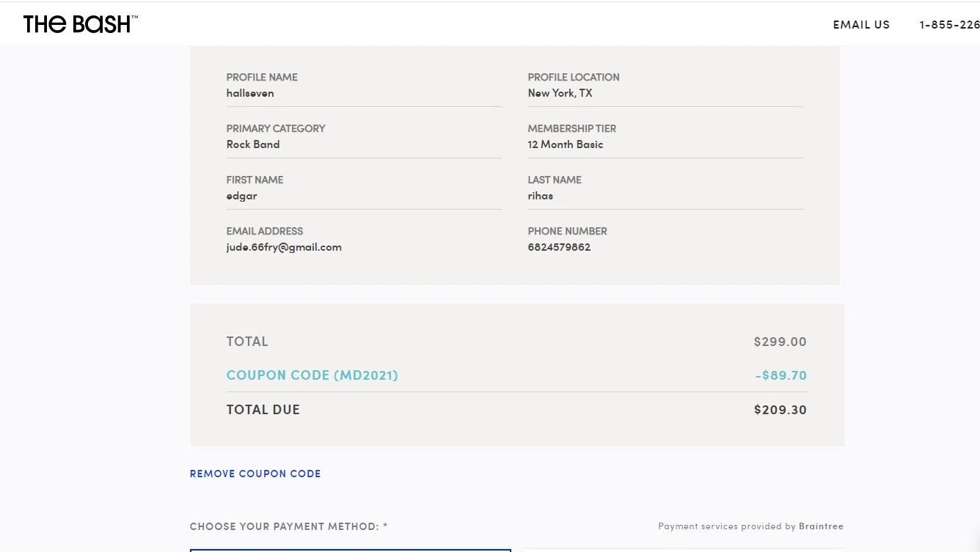
Task: Click the $209.30 total due amount
Action: coord(780,410)
